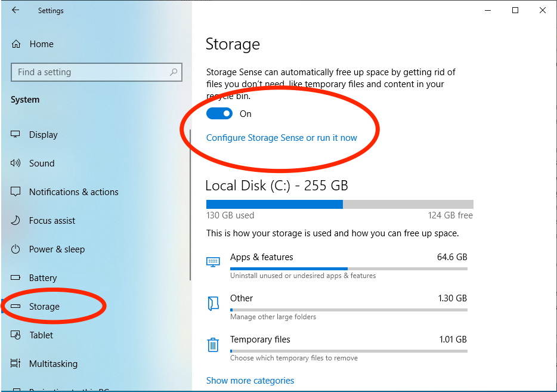The height and width of the screenshot is (392, 557).
Task: Open Apps & features storage category
Action: (x=337, y=266)
